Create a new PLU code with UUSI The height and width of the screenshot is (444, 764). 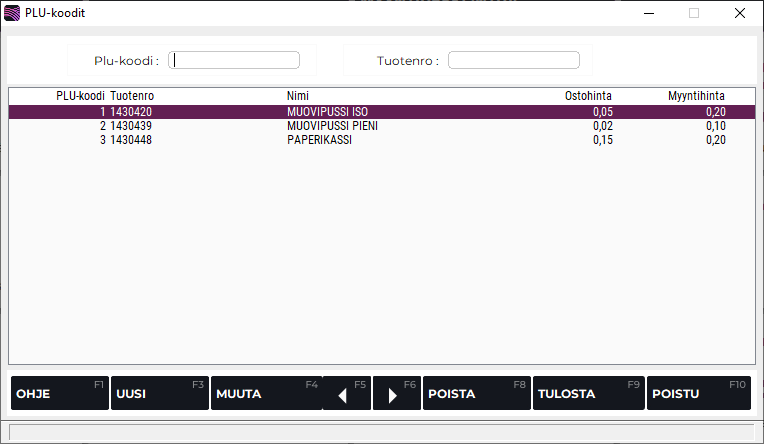[159, 393]
